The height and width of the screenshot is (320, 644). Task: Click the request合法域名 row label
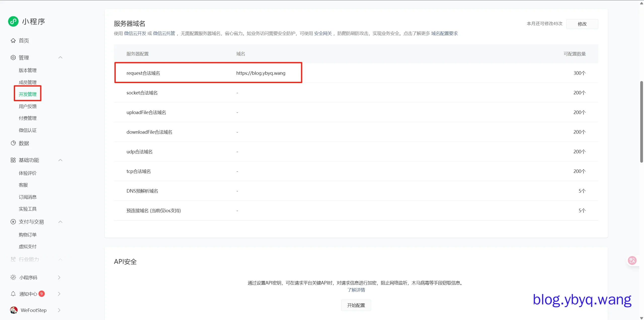[143, 73]
